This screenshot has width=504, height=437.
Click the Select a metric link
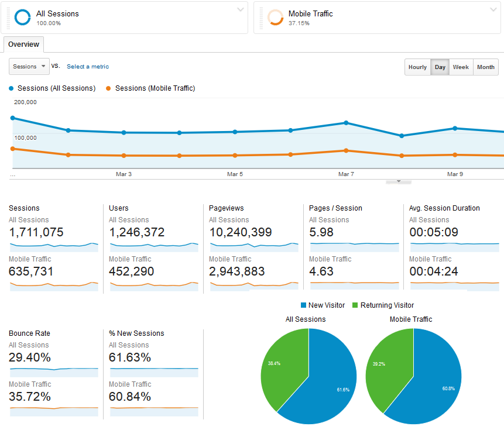coord(87,67)
